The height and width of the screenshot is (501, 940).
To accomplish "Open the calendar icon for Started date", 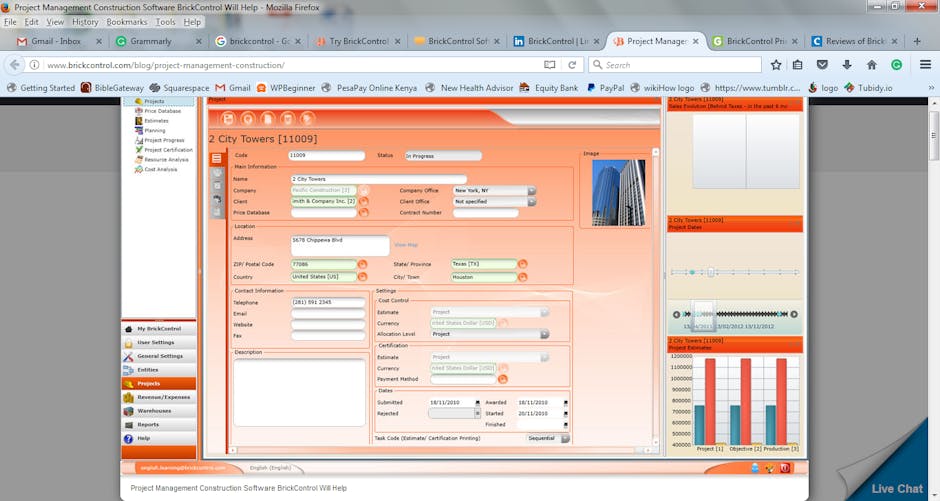I will [x=565, y=414].
